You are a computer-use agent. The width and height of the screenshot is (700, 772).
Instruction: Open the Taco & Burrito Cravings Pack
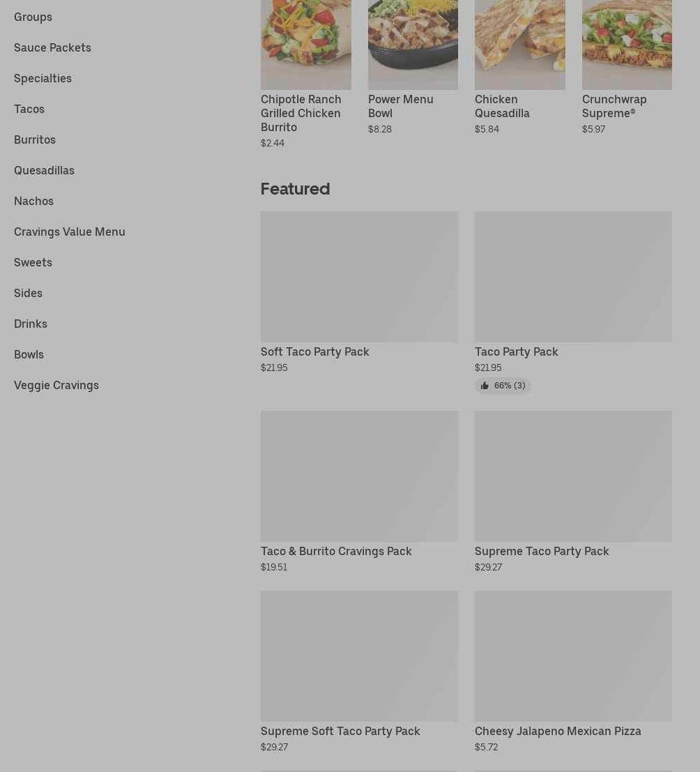359,492
